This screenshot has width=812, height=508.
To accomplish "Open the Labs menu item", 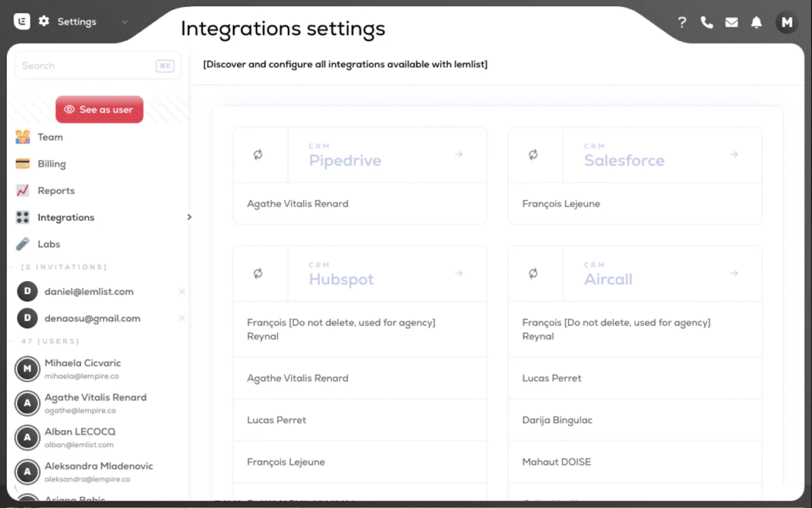I will [49, 244].
